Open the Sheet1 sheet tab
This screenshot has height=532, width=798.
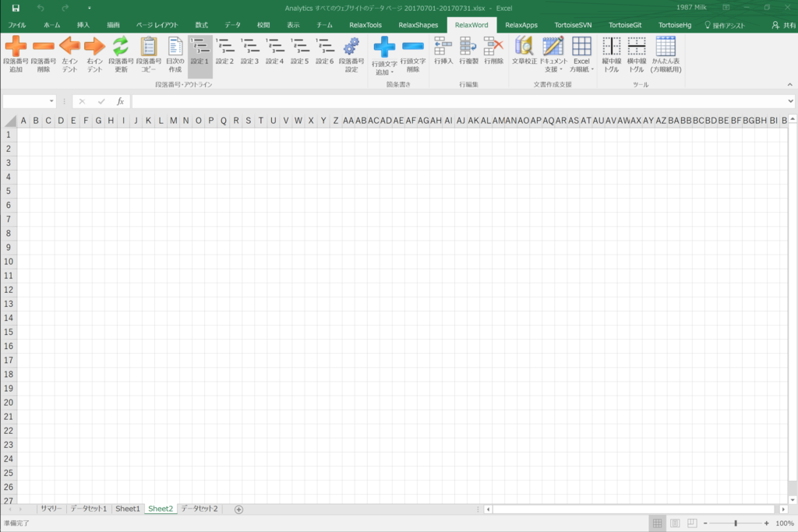[x=127, y=509]
